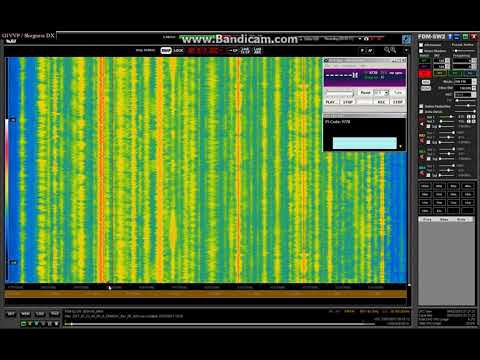Toggle the Auto Notch checkbox

click(x=421, y=112)
